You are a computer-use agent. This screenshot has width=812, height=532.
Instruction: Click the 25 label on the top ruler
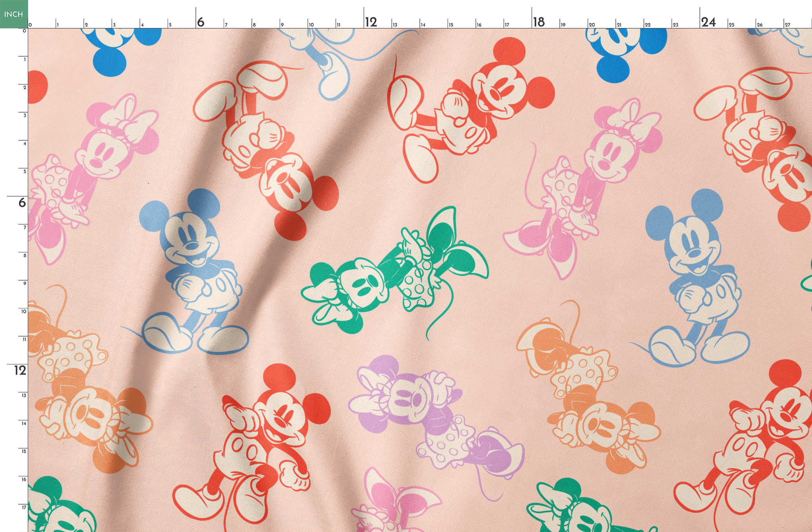click(732, 25)
